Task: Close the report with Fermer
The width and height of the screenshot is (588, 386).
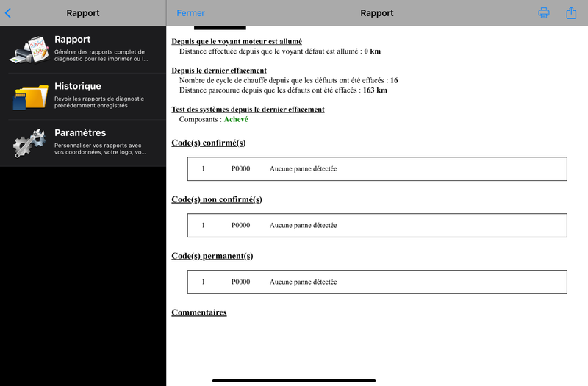Action: coord(190,13)
